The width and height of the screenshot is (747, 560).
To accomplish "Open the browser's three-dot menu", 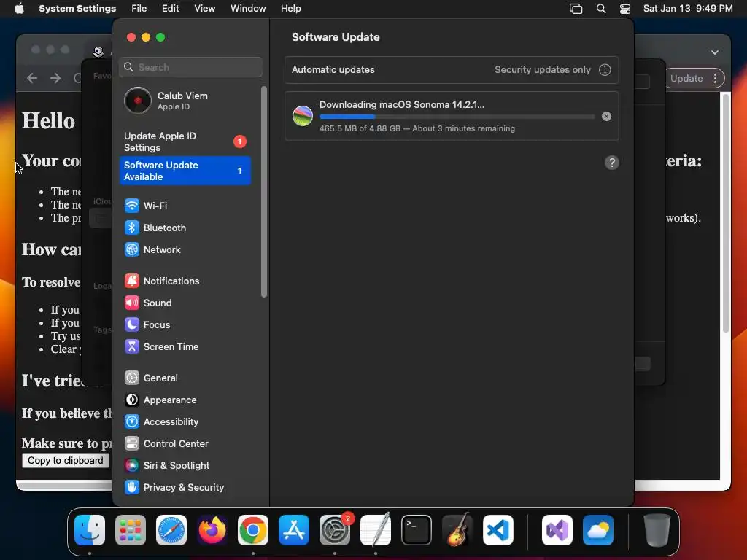I will [715, 79].
